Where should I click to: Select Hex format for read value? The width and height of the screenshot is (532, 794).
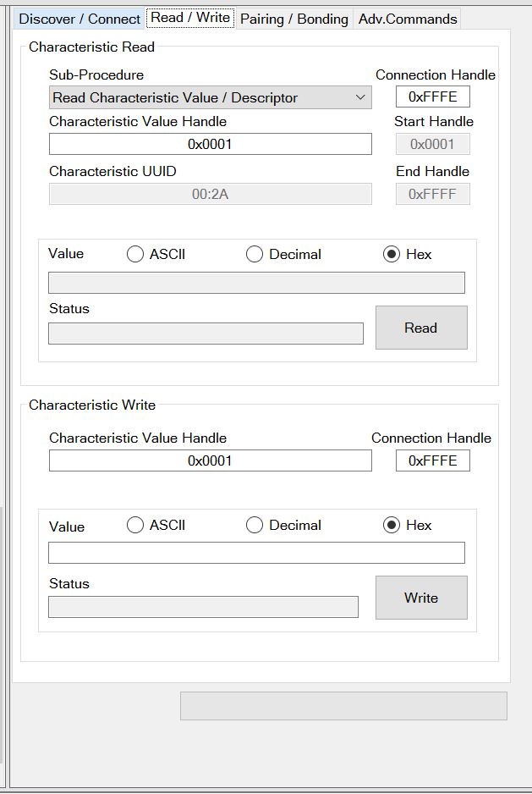pyautogui.click(x=392, y=254)
